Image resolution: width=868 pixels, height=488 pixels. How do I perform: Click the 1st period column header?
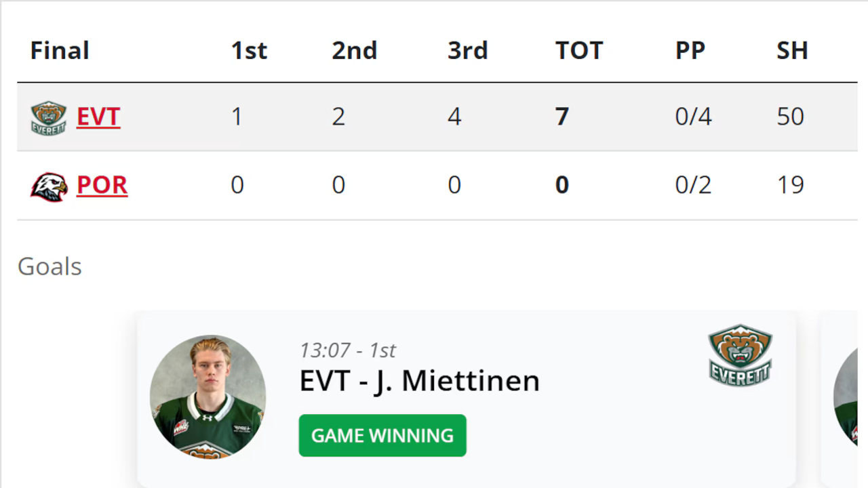click(249, 51)
